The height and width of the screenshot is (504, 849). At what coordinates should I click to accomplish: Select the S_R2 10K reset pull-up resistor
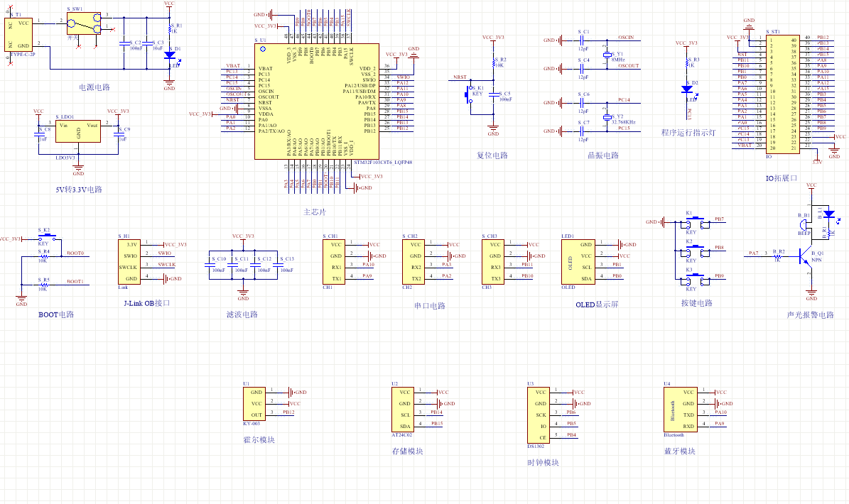tap(494, 65)
